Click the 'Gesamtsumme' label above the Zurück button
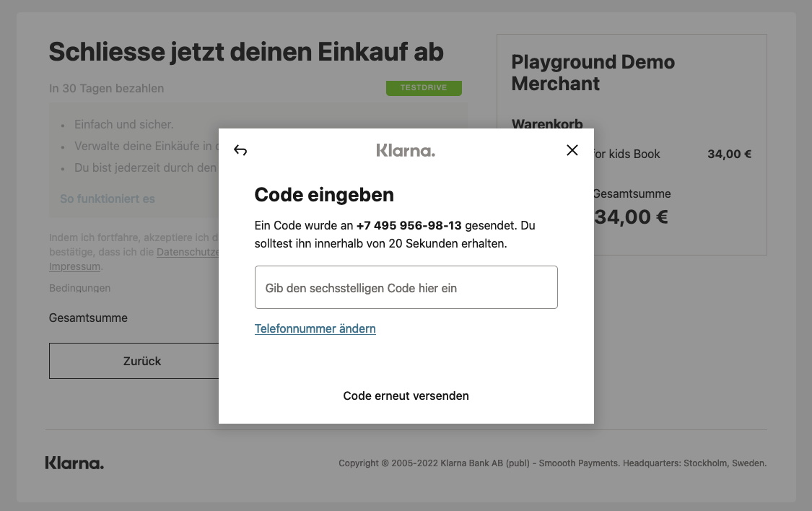The height and width of the screenshot is (511, 812). tap(88, 318)
